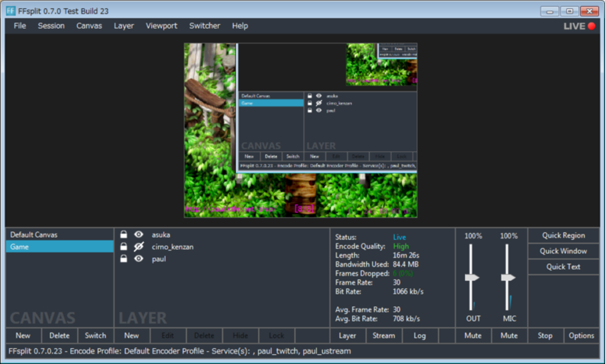Open the Session menu
This screenshot has height=364, width=605.
[x=51, y=26]
